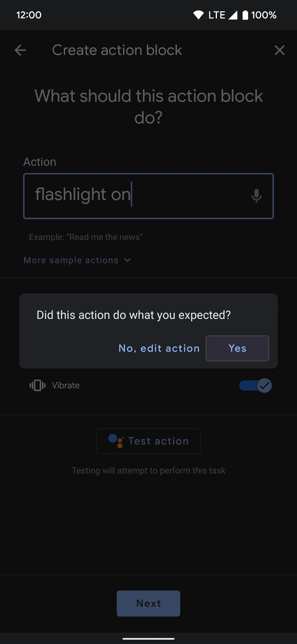Screen dimensions: 297x644
Task: Tap the Wi-Fi status icon
Action: [198, 15]
